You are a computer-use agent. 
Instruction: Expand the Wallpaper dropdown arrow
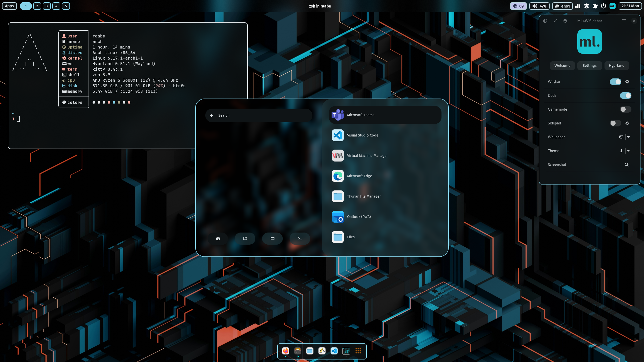(x=628, y=137)
